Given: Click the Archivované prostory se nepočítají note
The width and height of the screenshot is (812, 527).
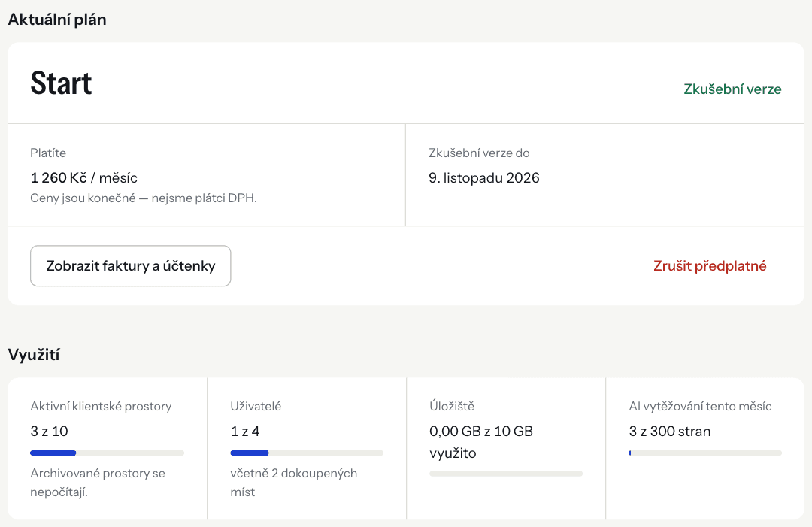Looking at the screenshot, I should click(97, 483).
